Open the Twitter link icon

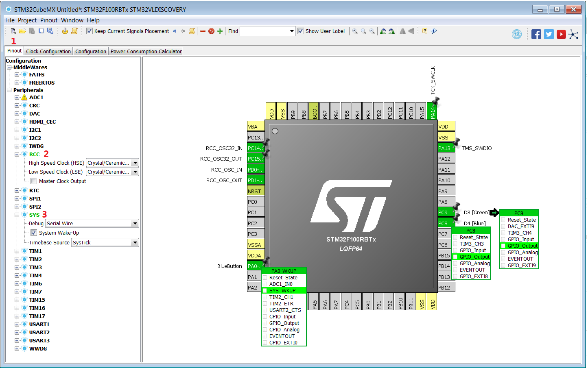tap(549, 34)
